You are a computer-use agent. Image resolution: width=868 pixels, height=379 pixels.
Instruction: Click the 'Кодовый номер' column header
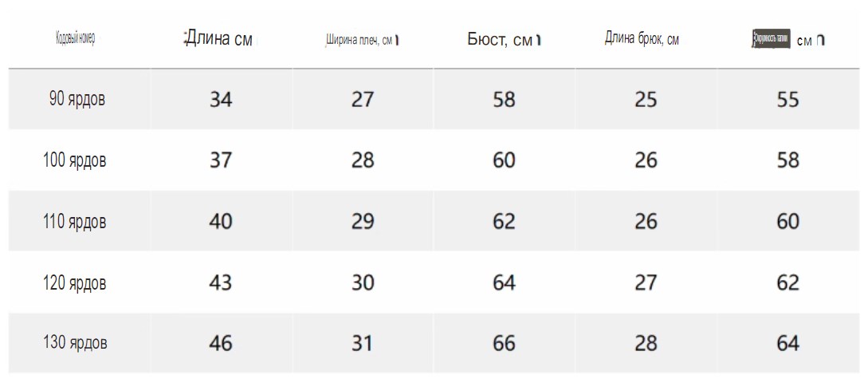75,39
